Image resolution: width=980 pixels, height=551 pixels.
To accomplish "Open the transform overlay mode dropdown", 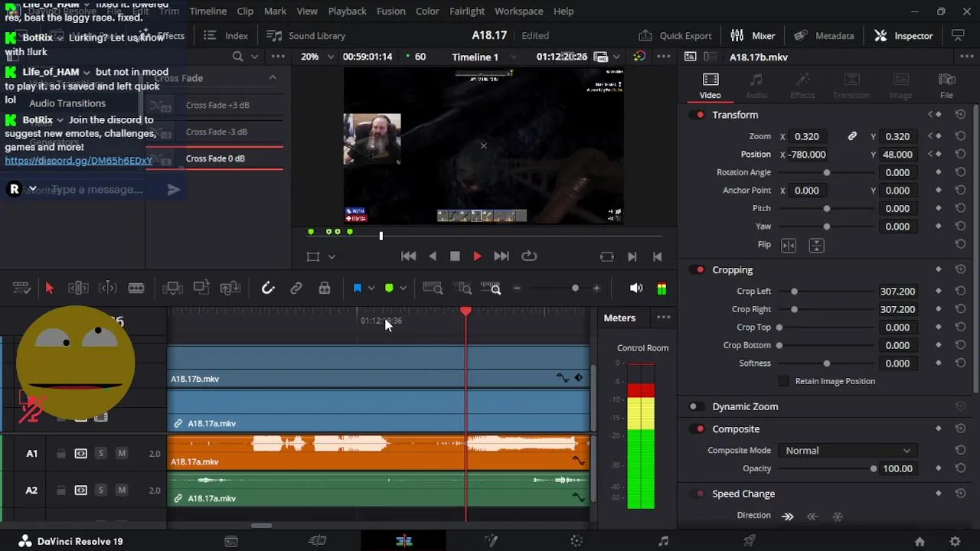I will 332,257.
